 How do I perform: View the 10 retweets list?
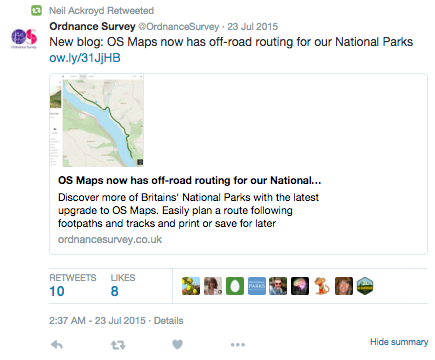[73, 286]
